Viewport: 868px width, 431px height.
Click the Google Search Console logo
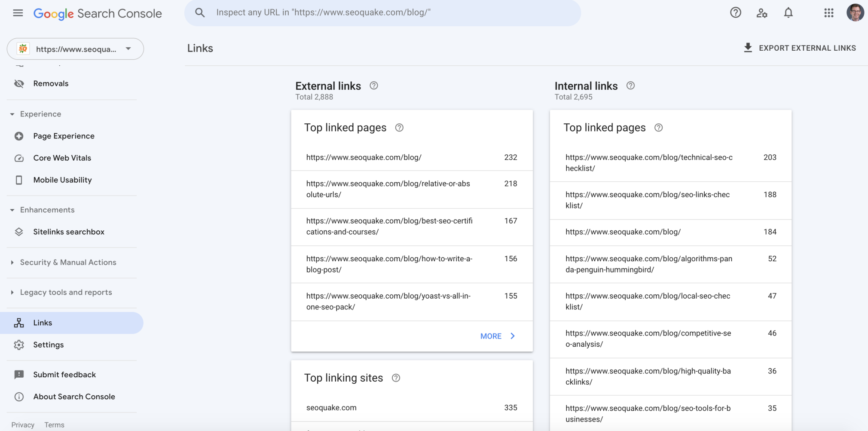point(98,13)
